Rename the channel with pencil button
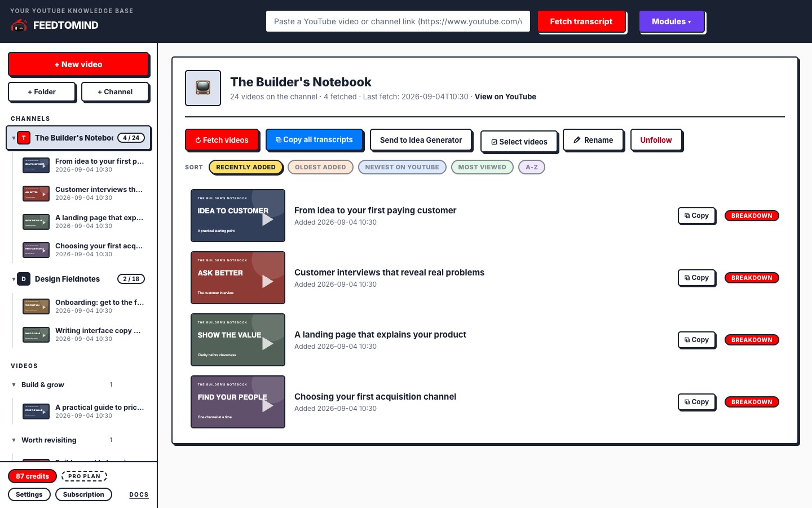This screenshot has width=812, height=508. pyautogui.click(x=593, y=140)
